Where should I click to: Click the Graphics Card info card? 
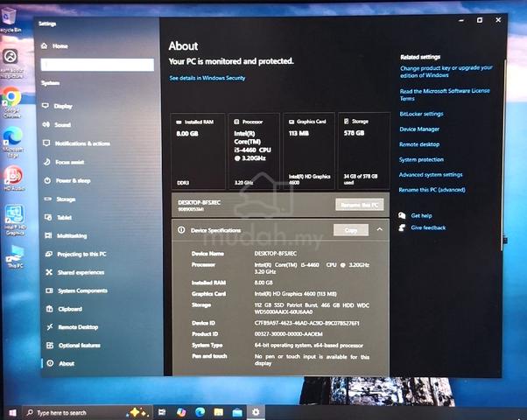(x=309, y=151)
